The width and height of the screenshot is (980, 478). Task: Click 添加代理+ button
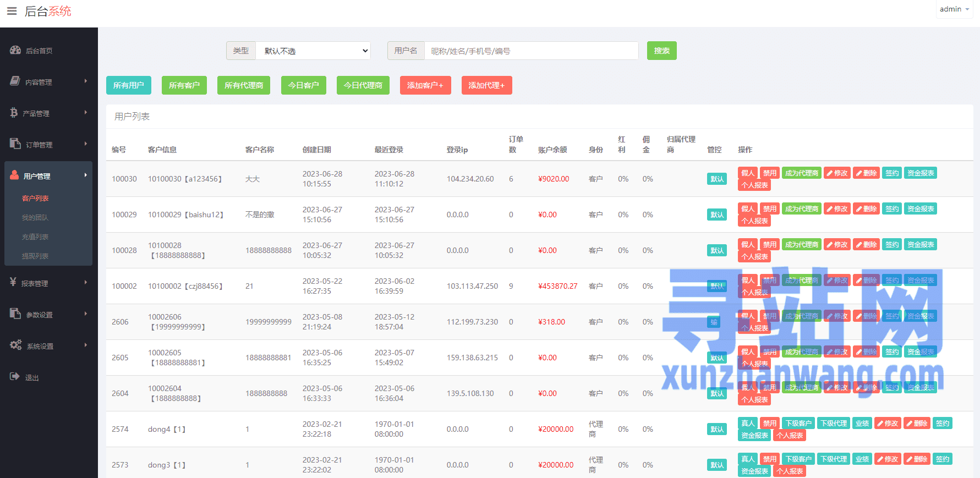(x=486, y=85)
